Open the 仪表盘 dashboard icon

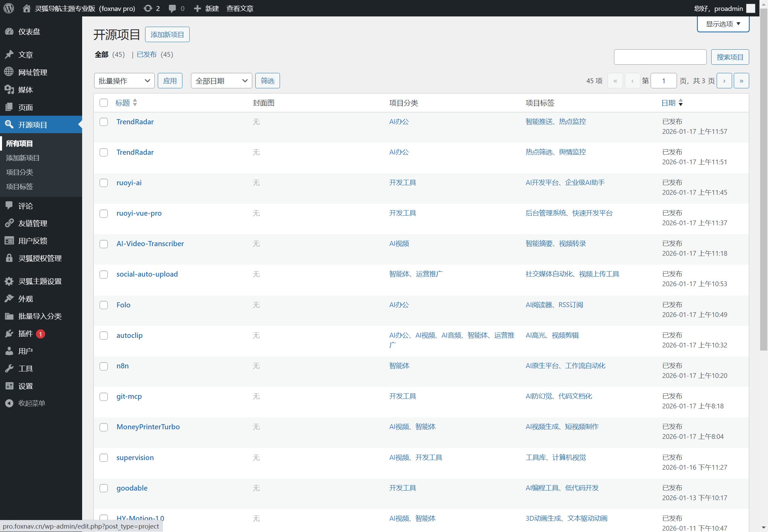click(x=9, y=31)
